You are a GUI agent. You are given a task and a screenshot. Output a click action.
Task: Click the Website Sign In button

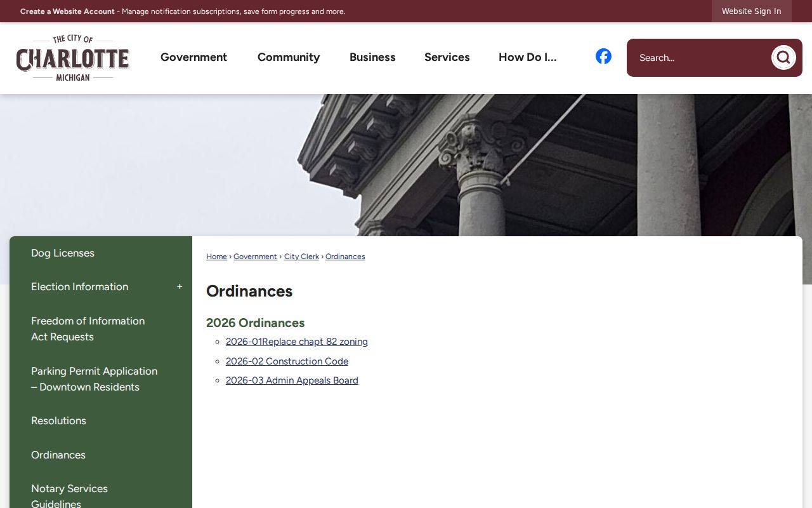coord(752,11)
